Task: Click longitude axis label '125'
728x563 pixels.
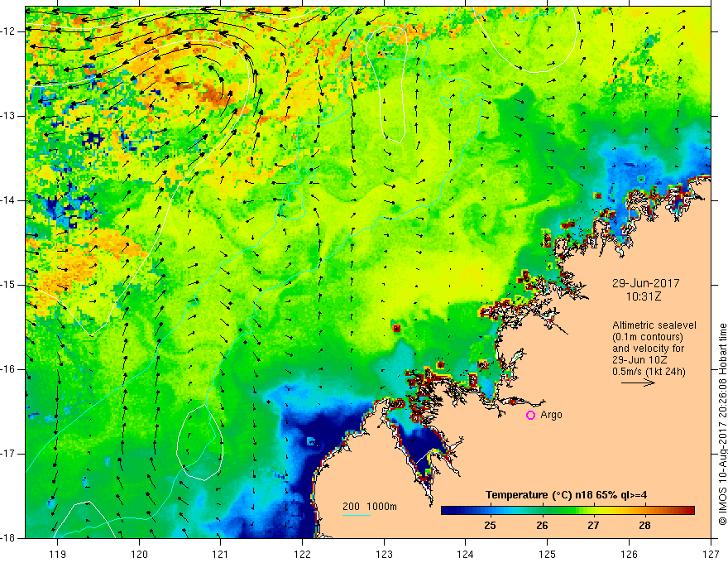Action: (548, 554)
